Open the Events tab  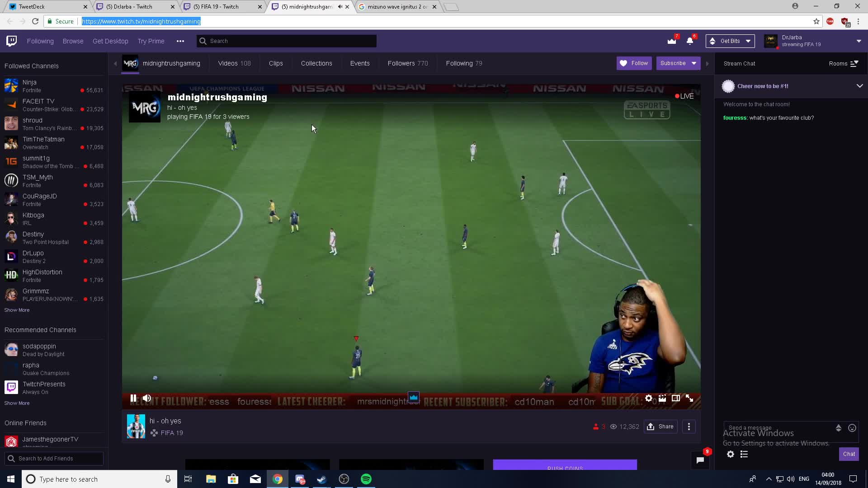pos(360,63)
